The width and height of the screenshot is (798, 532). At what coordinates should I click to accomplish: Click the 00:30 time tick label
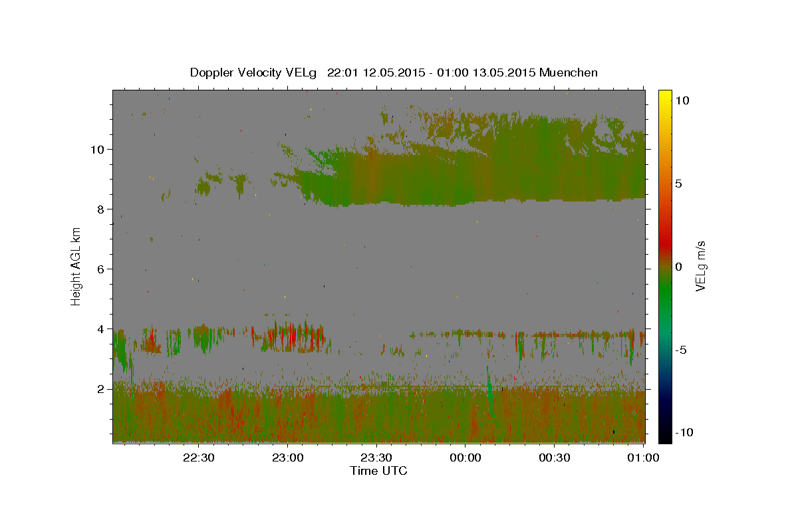click(x=555, y=458)
